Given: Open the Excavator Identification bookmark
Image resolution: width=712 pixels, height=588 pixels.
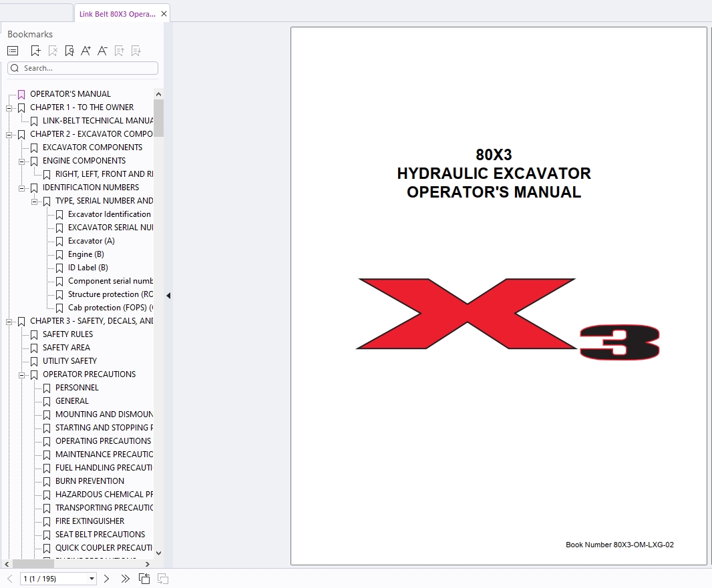Looking at the screenshot, I should pos(110,214).
